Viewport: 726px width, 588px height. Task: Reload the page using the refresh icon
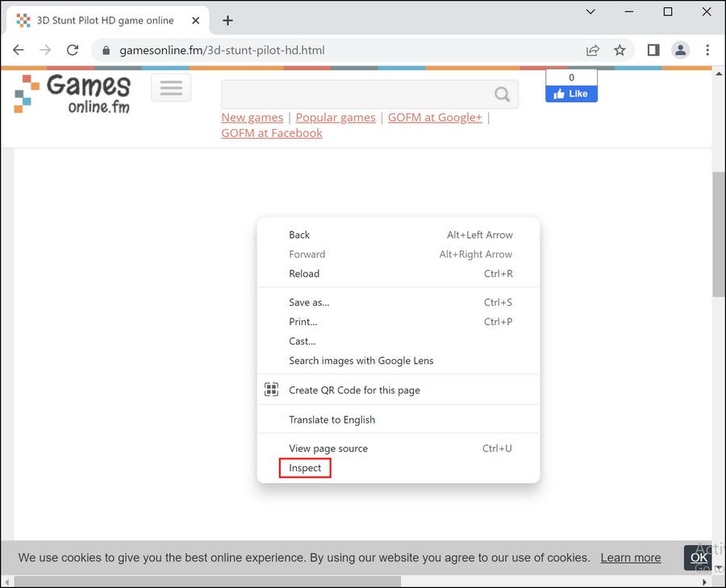[x=73, y=49]
